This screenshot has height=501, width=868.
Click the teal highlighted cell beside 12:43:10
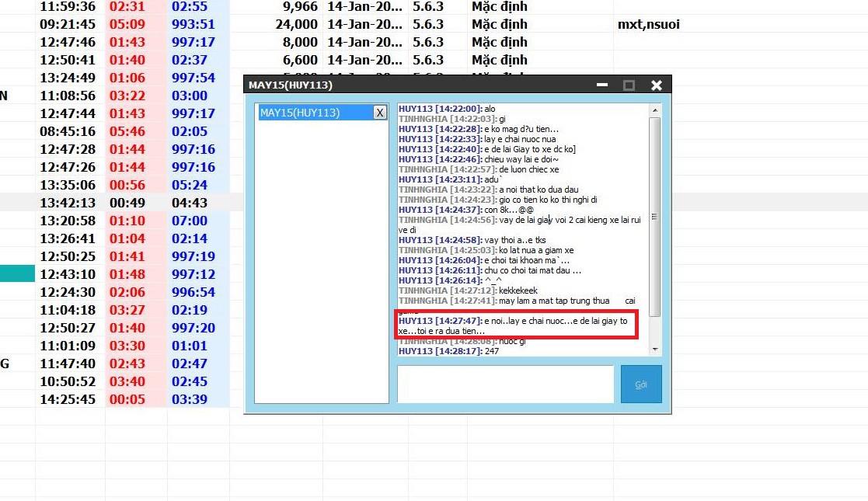point(17,274)
